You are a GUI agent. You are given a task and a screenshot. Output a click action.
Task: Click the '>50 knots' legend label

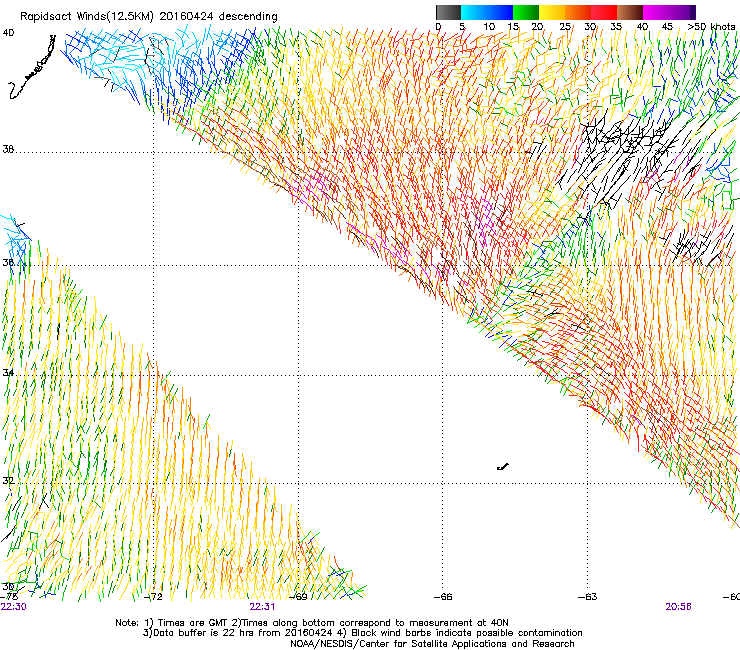point(711,27)
